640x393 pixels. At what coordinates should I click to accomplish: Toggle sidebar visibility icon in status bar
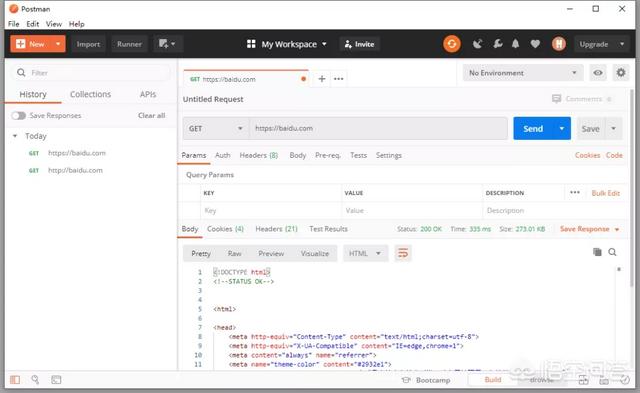(x=15, y=380)
